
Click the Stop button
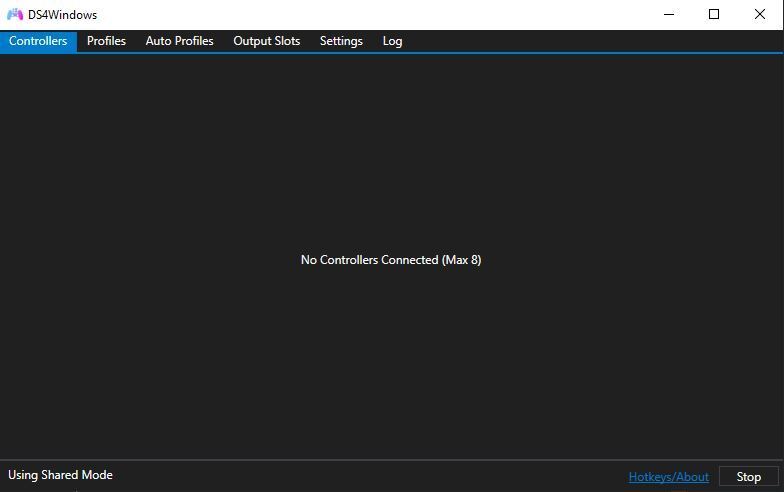(x=748, y=477)
